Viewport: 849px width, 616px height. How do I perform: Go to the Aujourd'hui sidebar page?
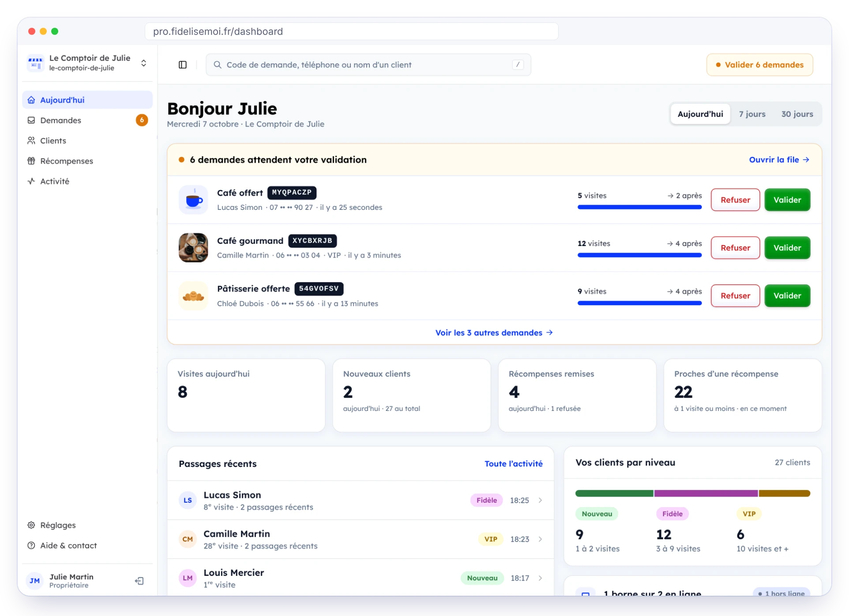point(87,100)
